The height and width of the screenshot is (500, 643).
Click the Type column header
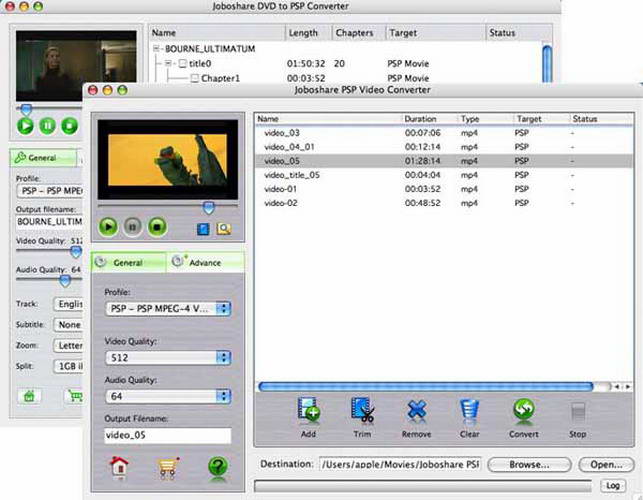[x=486, y=119]
